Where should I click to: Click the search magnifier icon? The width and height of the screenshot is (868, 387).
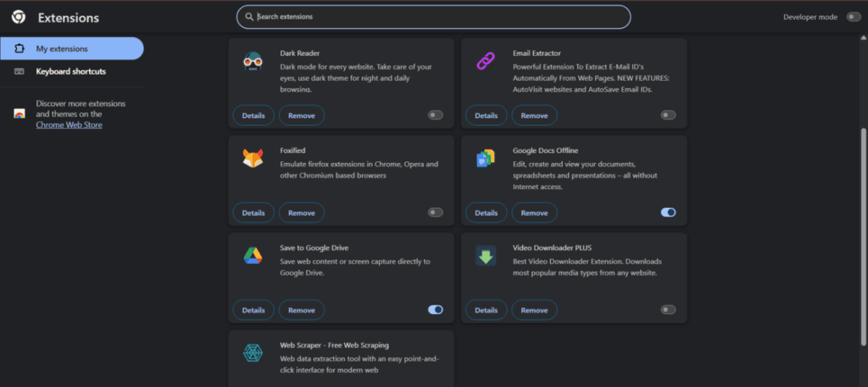[250, 17]
